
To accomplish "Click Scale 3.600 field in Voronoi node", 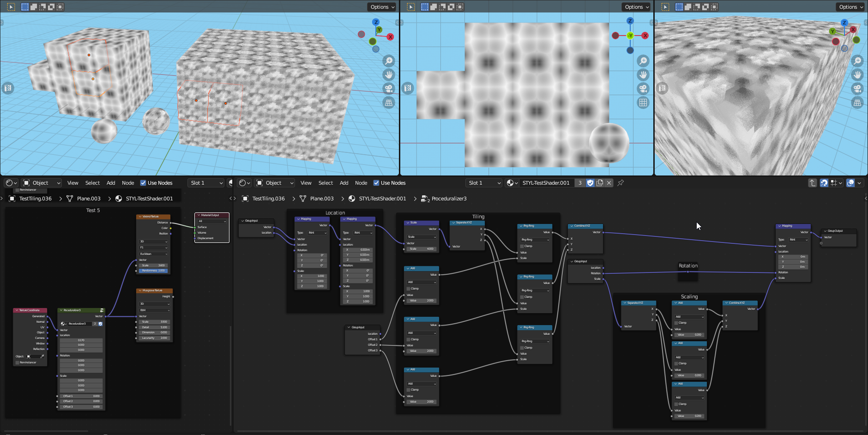I will [153, 266].
